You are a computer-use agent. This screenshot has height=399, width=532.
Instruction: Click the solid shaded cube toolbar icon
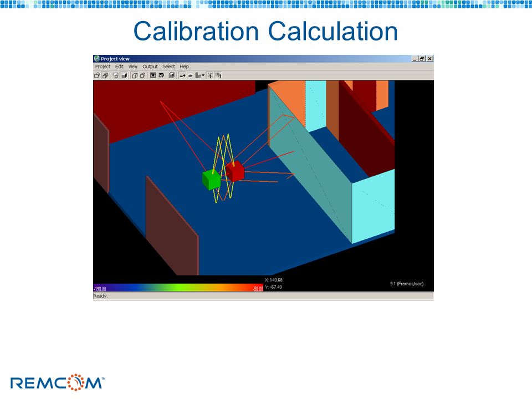coord(125,75)
